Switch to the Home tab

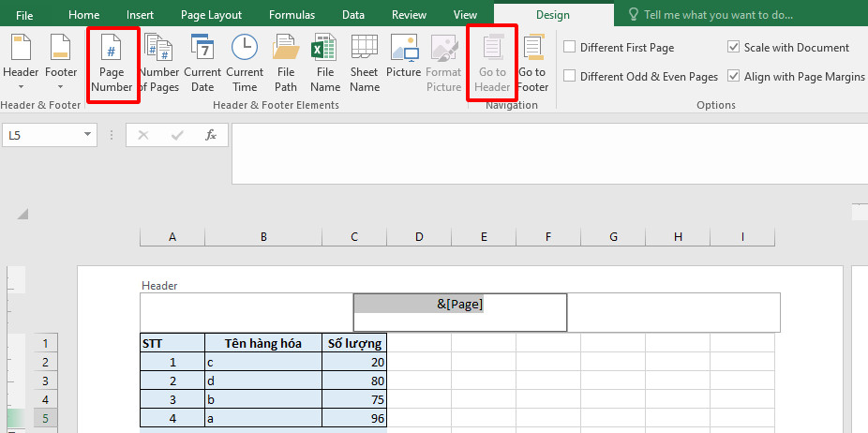click(x=83, y=15)
